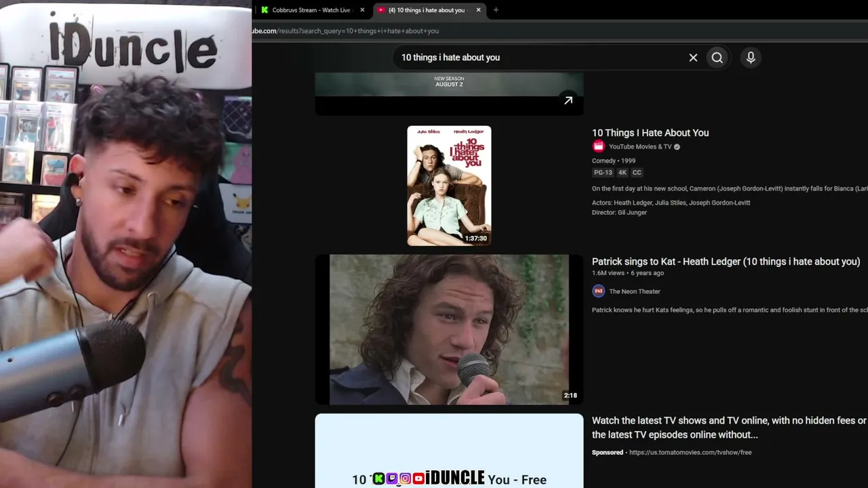Play the Patrick sings to Kat video thumbnail
Viewport: 868px width, 488px height.
pos(449,329)
